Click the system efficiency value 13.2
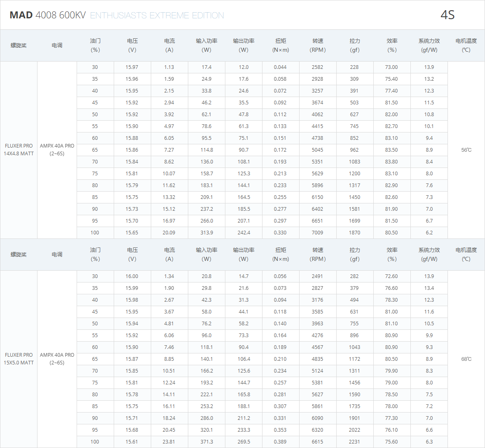Screen dimensions: 485x448 coord(429,79)
